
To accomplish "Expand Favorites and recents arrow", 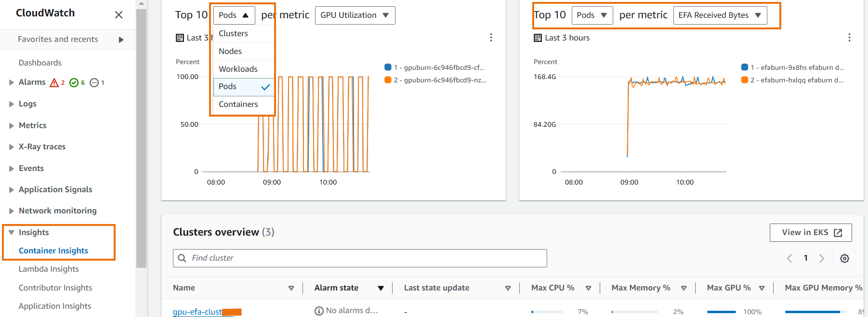I will coord(121,40).
